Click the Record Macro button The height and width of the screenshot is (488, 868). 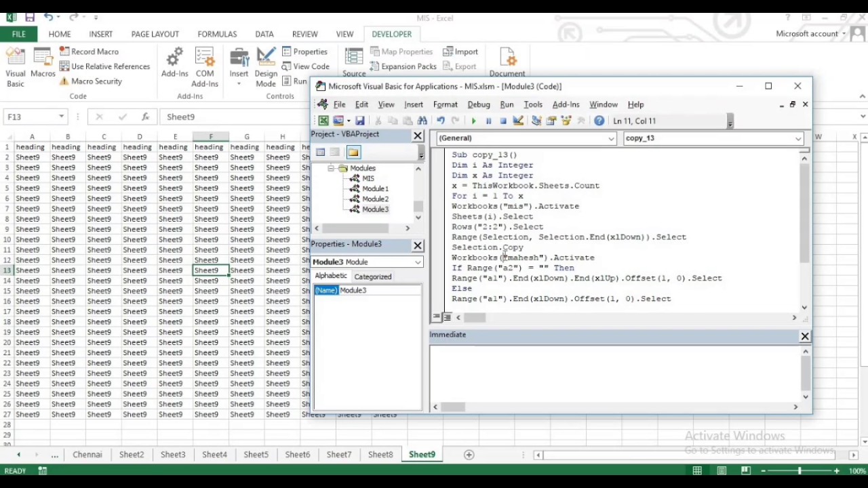click(89, 52)
